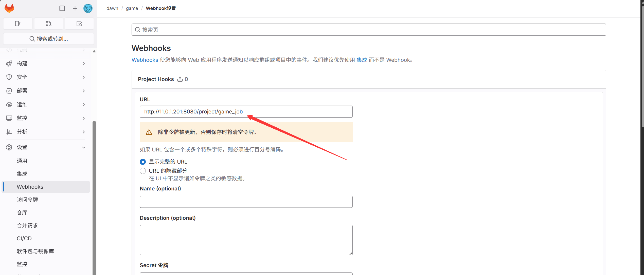644x275 pixels.
Task: Click the Name (optional) input field
Action: pos(246,202)
